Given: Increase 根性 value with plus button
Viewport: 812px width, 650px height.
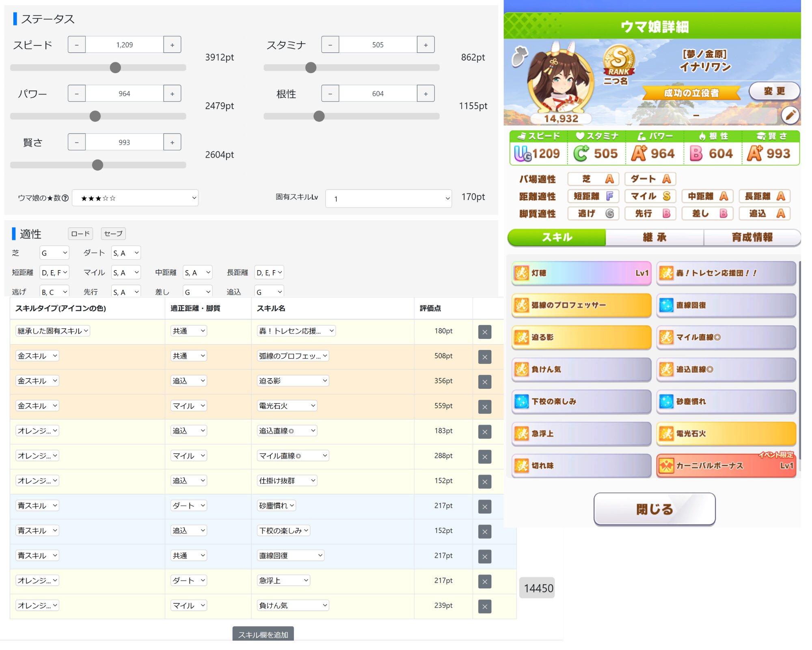Looking at the screenshot, I should point(425,93).
